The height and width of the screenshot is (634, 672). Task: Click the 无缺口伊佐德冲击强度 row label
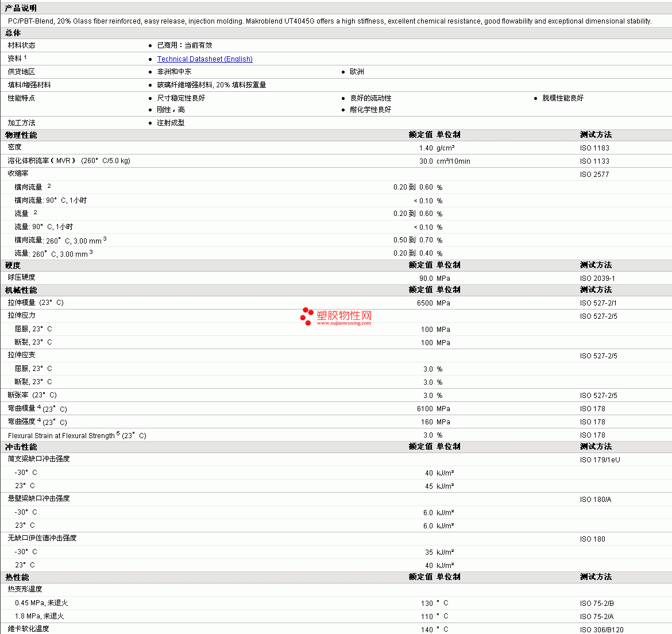pos(42,538)
